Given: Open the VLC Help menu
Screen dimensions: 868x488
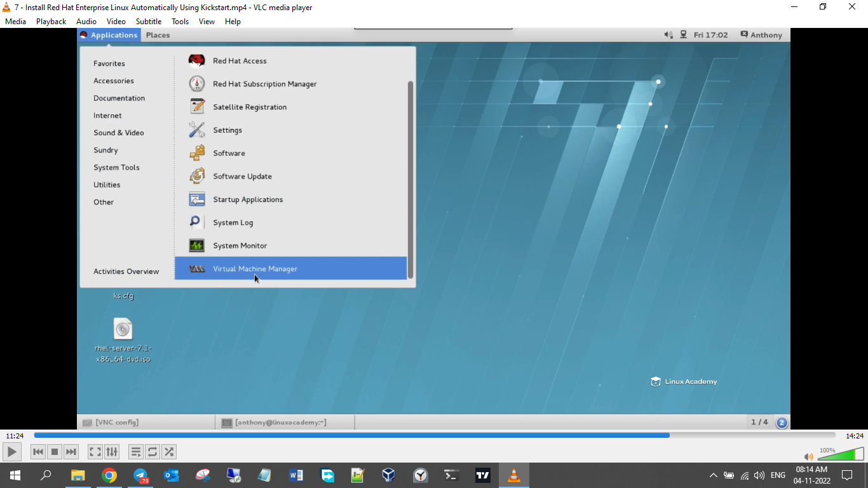Looking at the screenshot, I should 233,21.
